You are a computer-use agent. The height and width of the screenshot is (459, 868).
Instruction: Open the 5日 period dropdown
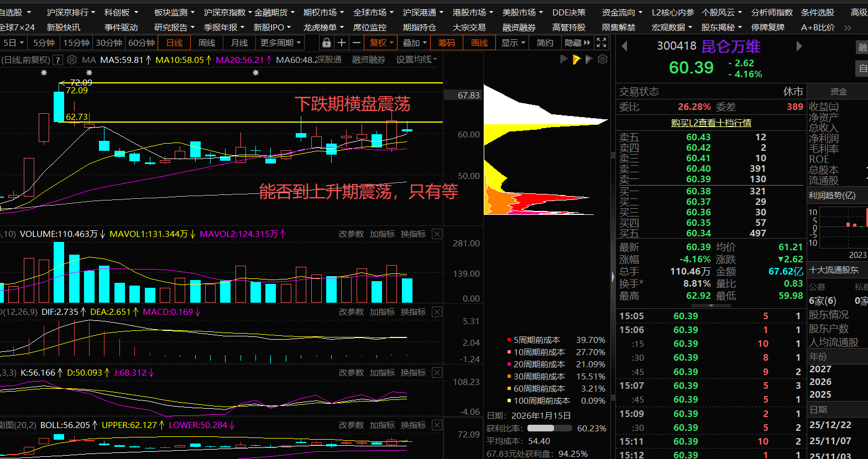[14, 43]
